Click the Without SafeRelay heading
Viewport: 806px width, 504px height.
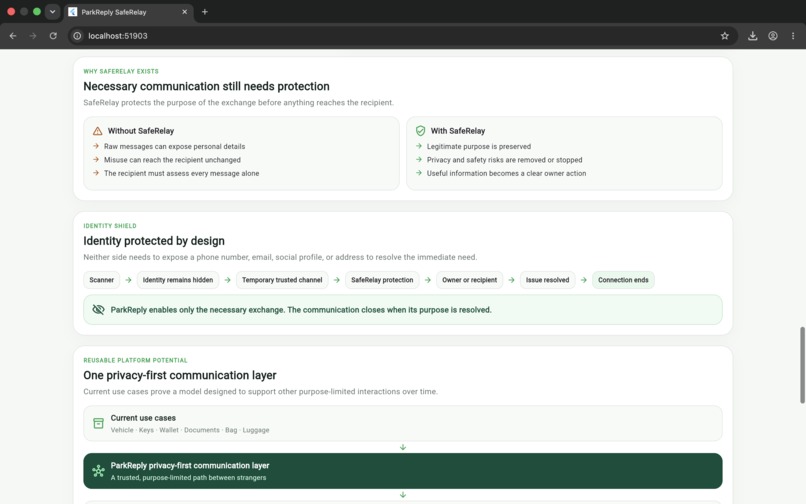pos(141,131)
